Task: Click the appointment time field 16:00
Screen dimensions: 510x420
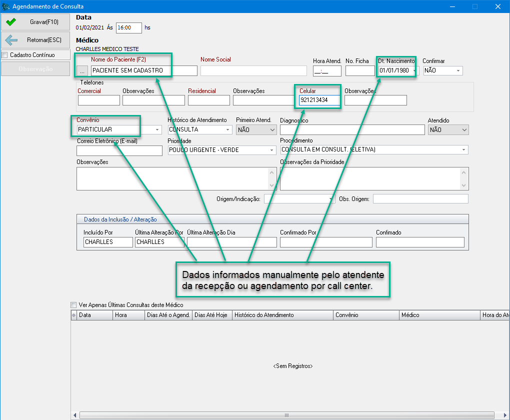Action: pos(129,28)
